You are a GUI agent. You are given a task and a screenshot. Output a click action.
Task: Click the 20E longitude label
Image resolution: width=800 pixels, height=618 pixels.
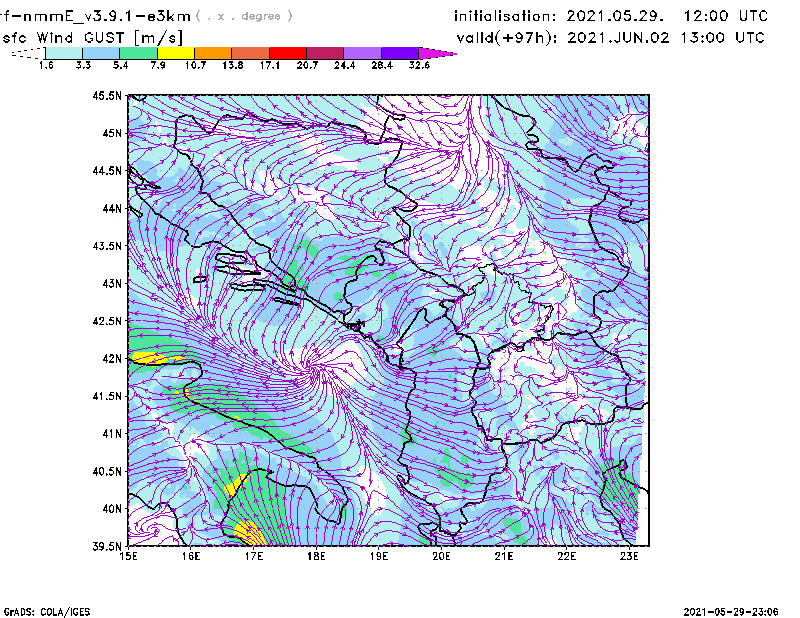point(441,556)
